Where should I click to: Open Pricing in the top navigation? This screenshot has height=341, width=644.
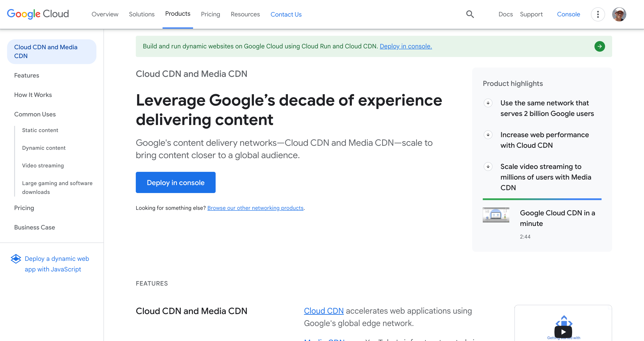pos(211,14)
